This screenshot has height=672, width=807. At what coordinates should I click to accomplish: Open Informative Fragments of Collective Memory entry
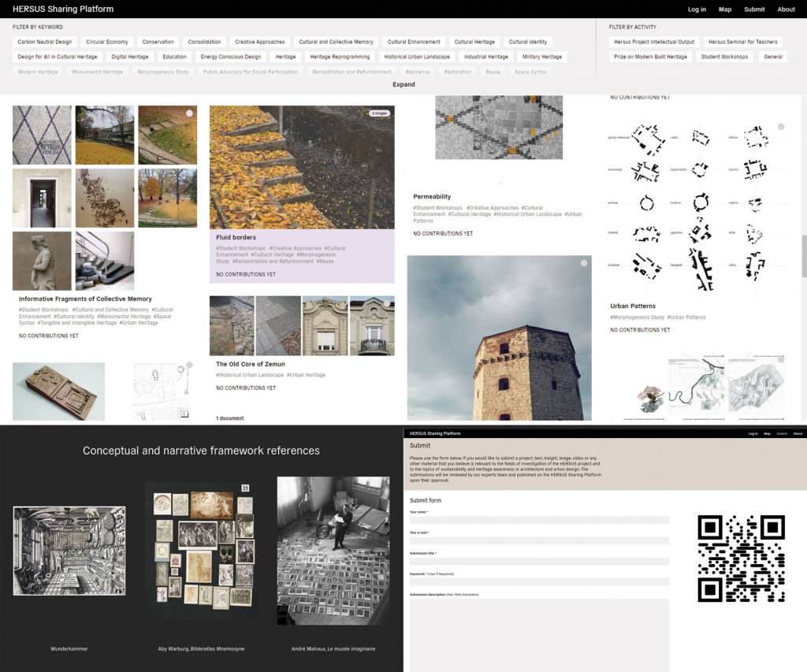pos(85,299)
